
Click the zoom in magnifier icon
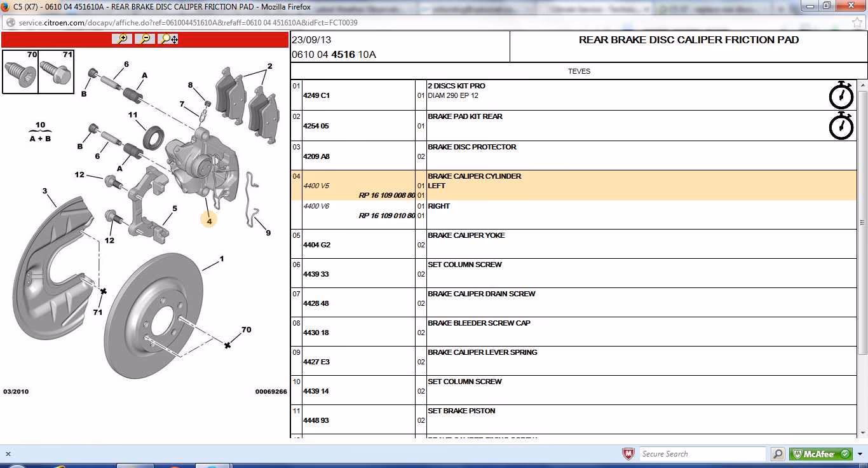(122, 39)
